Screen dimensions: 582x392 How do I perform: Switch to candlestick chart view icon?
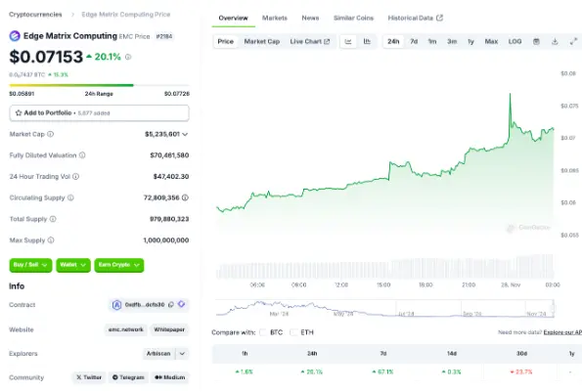click(367, 41)
